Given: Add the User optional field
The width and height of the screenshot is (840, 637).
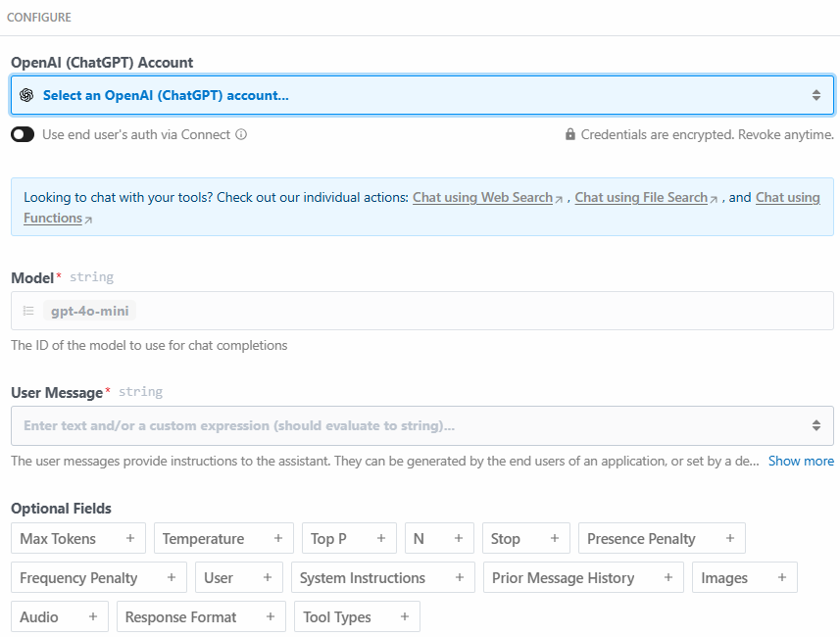Looking at the screenshot, I should click(239, 577).
